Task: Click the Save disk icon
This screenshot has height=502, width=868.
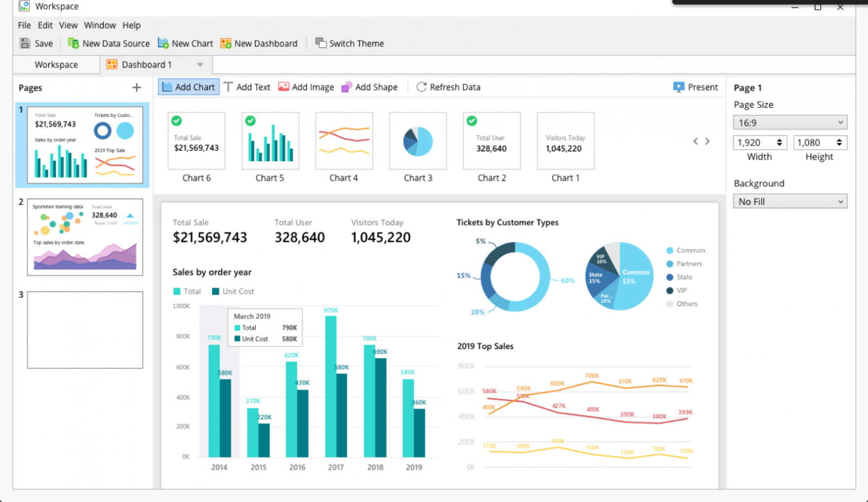Action: [25, 43]
